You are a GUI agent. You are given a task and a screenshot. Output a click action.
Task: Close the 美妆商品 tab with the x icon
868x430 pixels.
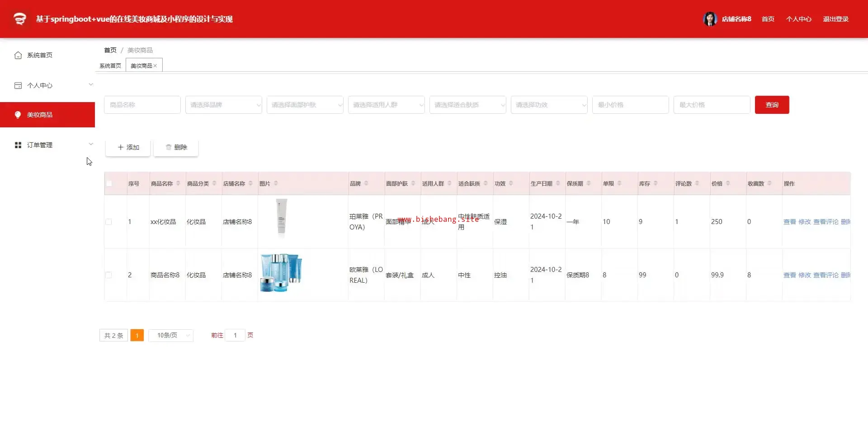pos(155,66)
